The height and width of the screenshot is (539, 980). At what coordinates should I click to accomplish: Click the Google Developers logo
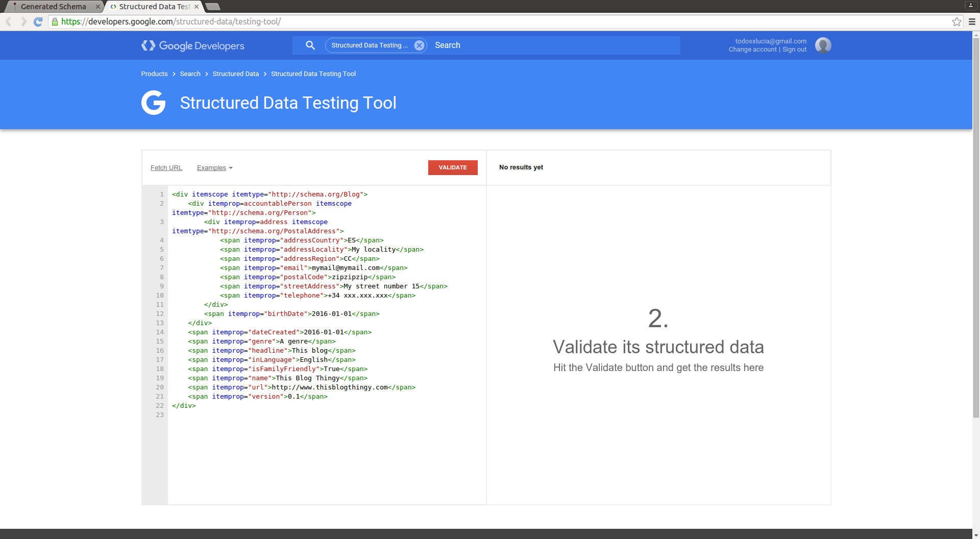pyautogui.click(x=193, y=46)
